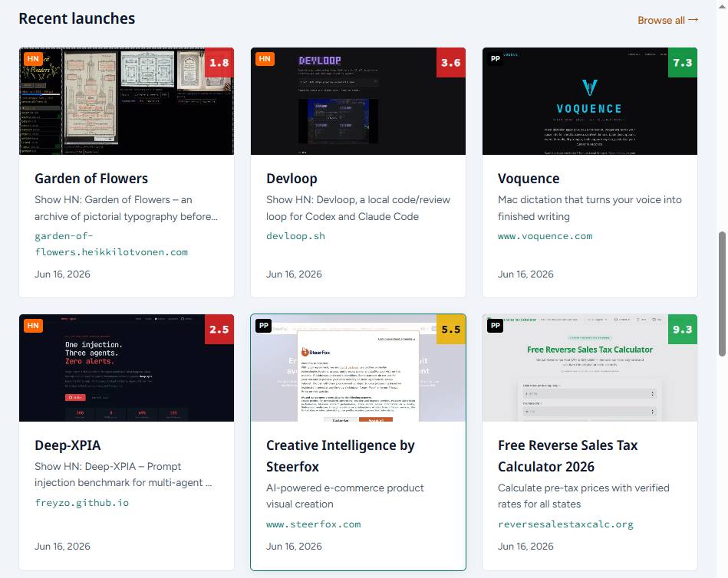Click the 7.3 score badge on Voquence
Screen dimensions: 728x578
pyautogui.click(x=683, y=63)
